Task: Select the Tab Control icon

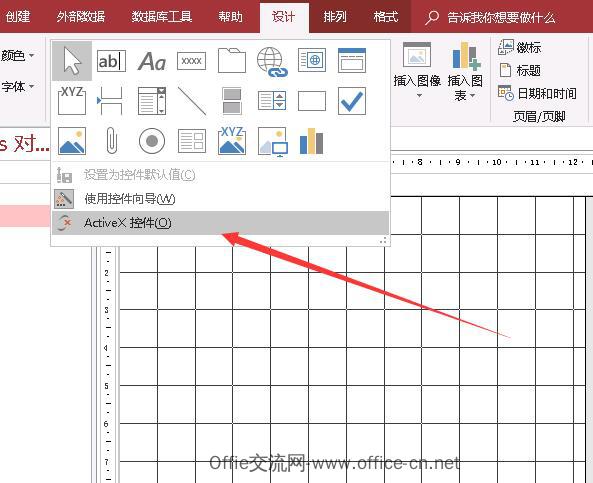Action: 232,61
